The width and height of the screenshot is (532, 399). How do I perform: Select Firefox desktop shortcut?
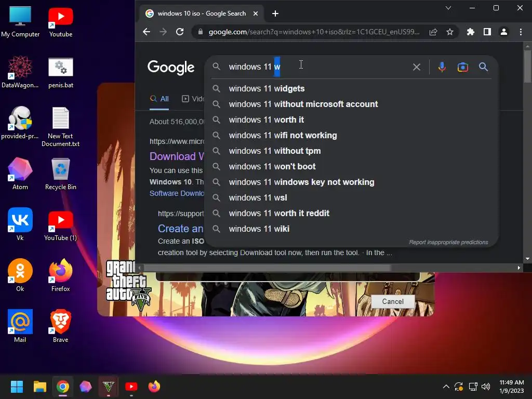[x=61, y=275]
